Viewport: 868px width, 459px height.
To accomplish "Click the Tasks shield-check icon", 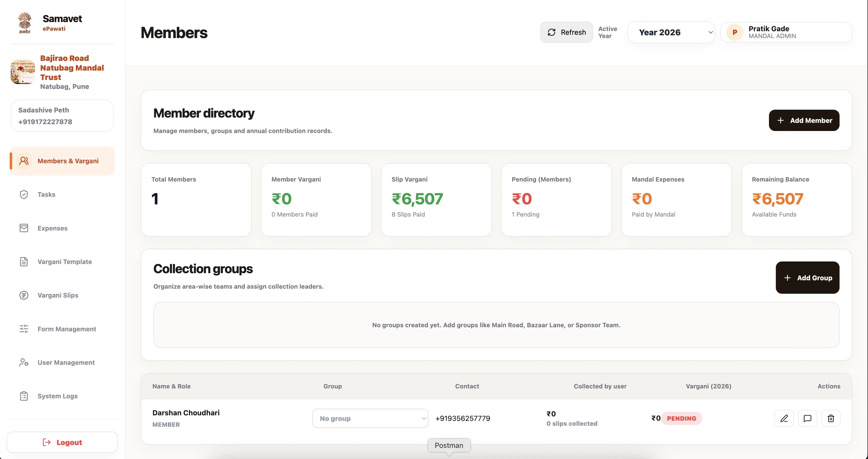I will coord(24,194).
